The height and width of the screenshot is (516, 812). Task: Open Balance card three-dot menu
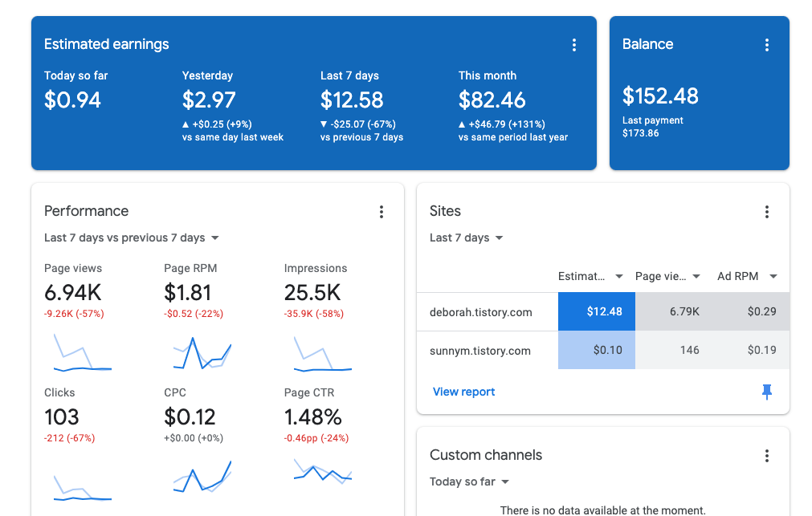click(767, 45)
